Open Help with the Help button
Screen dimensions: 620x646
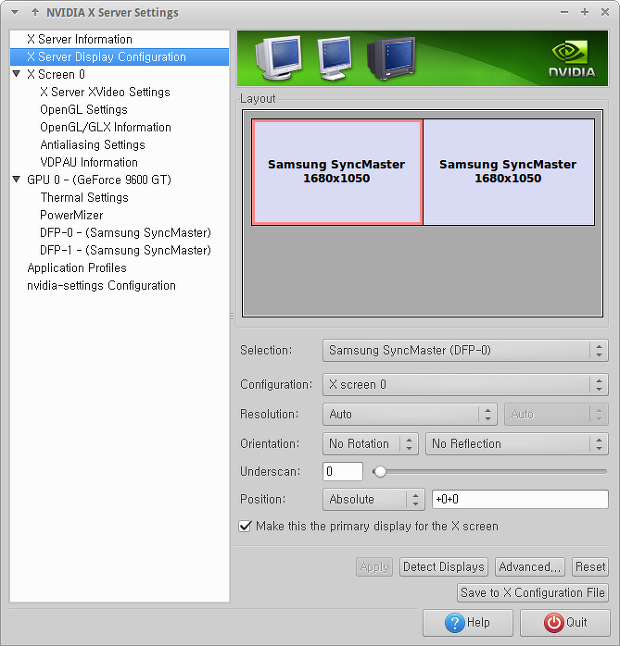click(x=468, y=623)
